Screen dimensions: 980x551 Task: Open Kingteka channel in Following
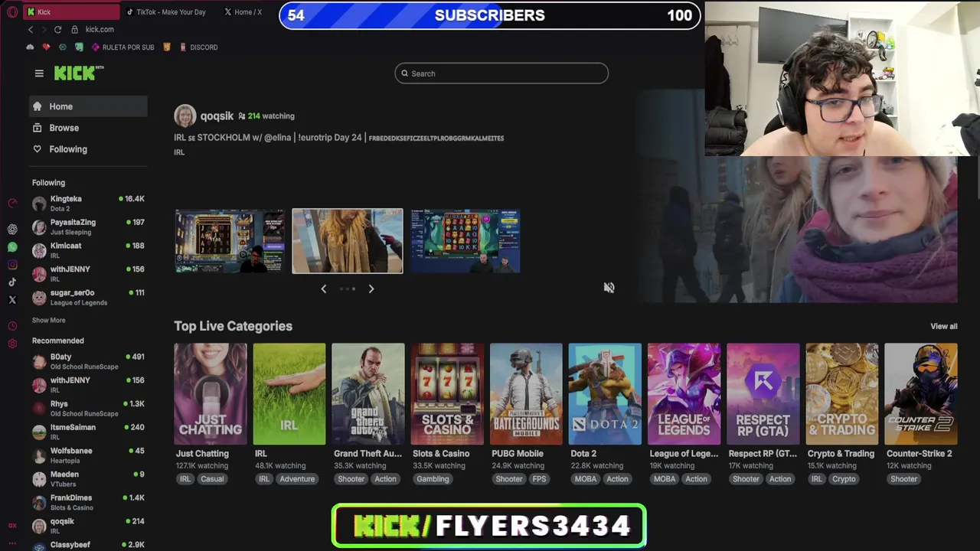click(x=88, y=203)
